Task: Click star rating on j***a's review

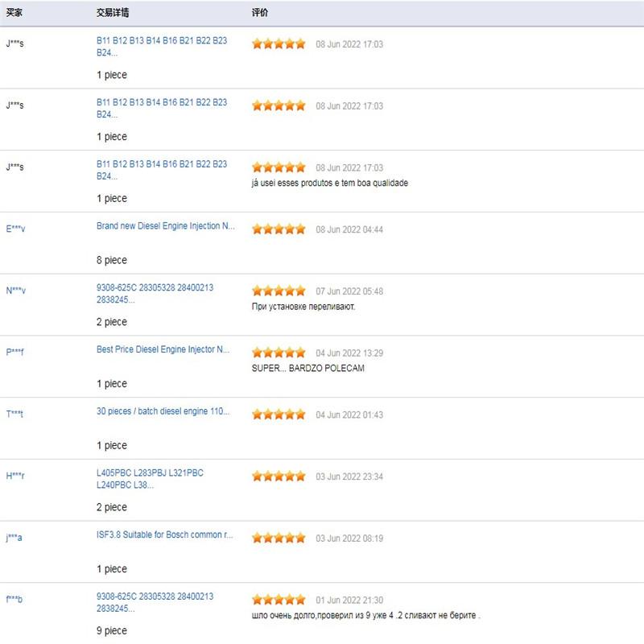Action: (279, 538)
